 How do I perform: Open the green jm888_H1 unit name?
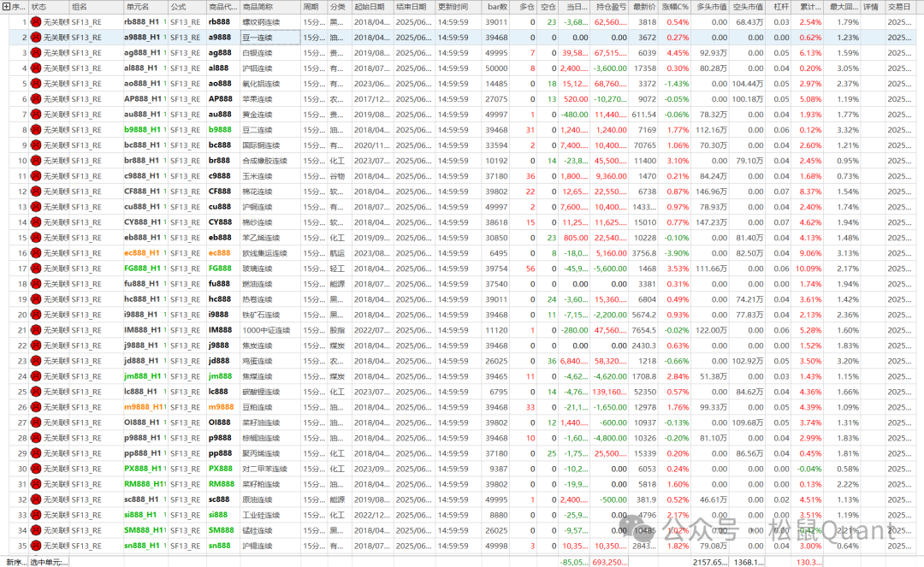[x=142, y=376]
